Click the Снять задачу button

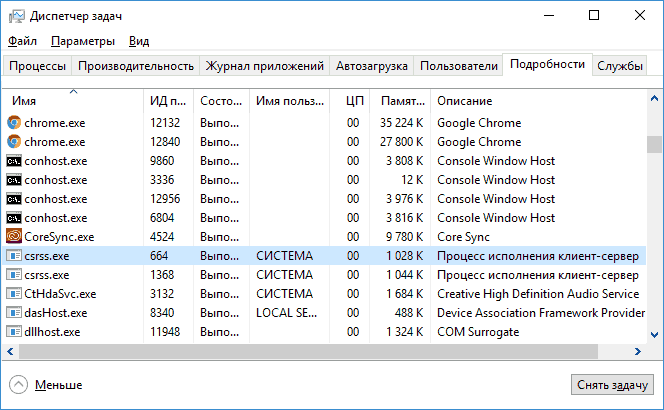pos(612,385)
